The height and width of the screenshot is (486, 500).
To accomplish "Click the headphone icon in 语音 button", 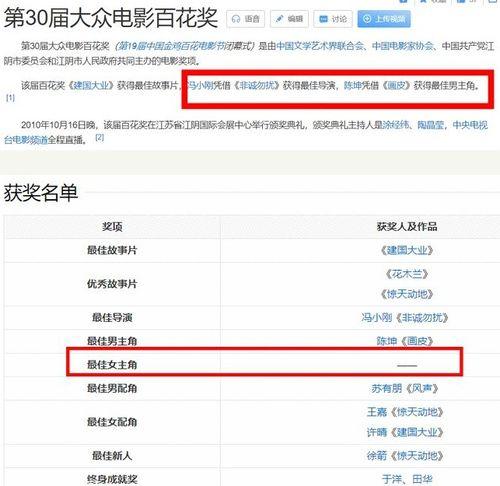I will pos(236,19).
